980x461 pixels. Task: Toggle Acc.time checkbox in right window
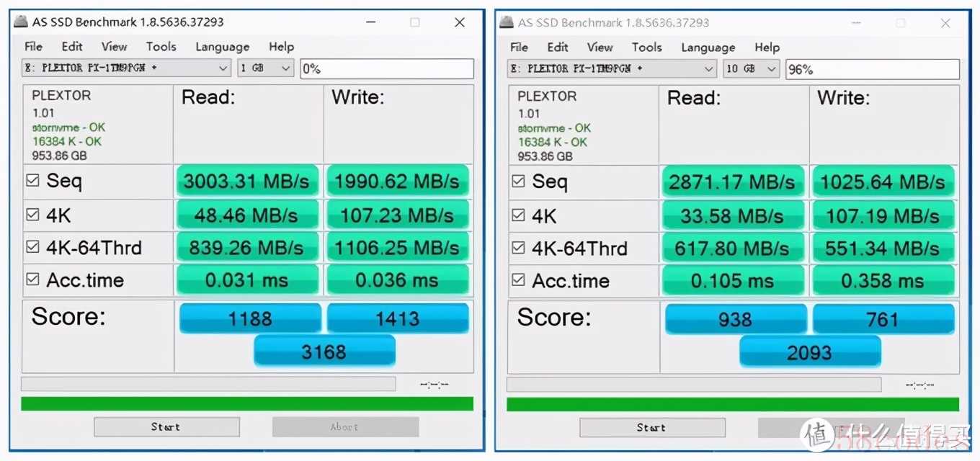click(x=518, y=280)
